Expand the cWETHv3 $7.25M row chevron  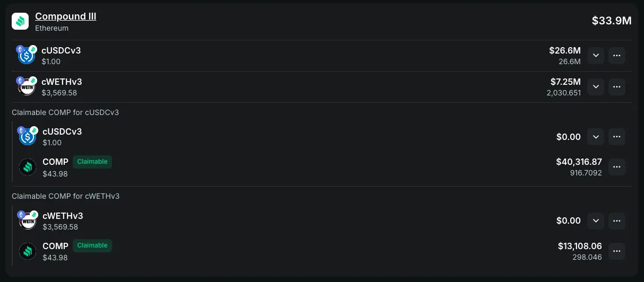(x=596, y=87)
